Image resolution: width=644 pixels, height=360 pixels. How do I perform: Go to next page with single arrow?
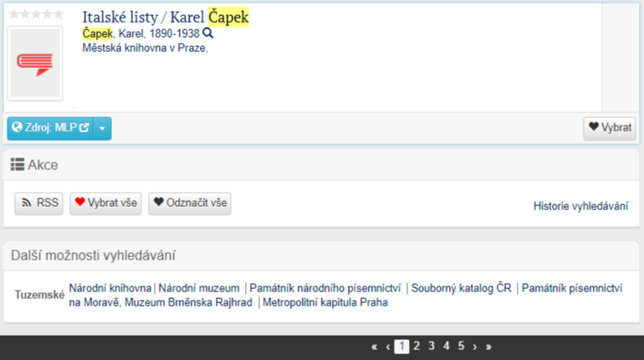474,346
